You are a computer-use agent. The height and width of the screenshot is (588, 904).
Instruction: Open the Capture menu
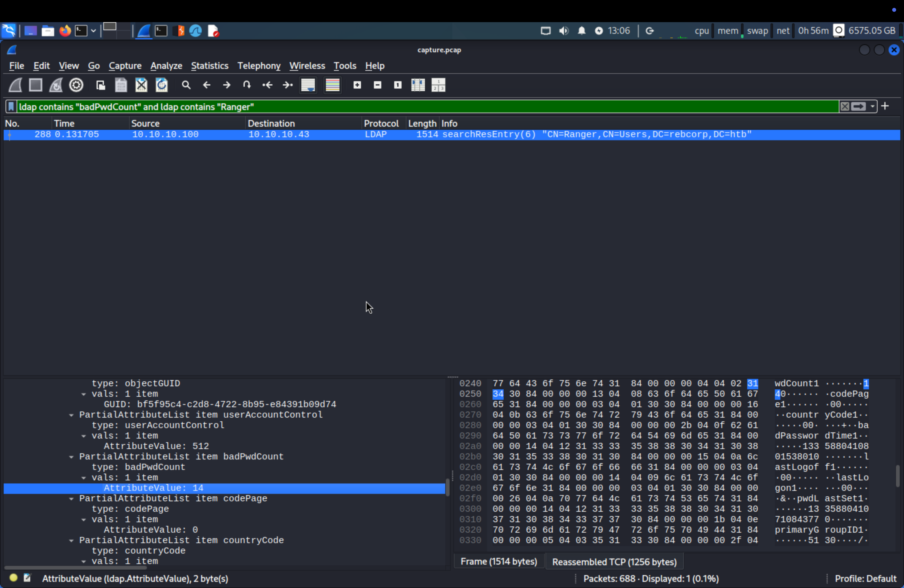click(125, 66)
